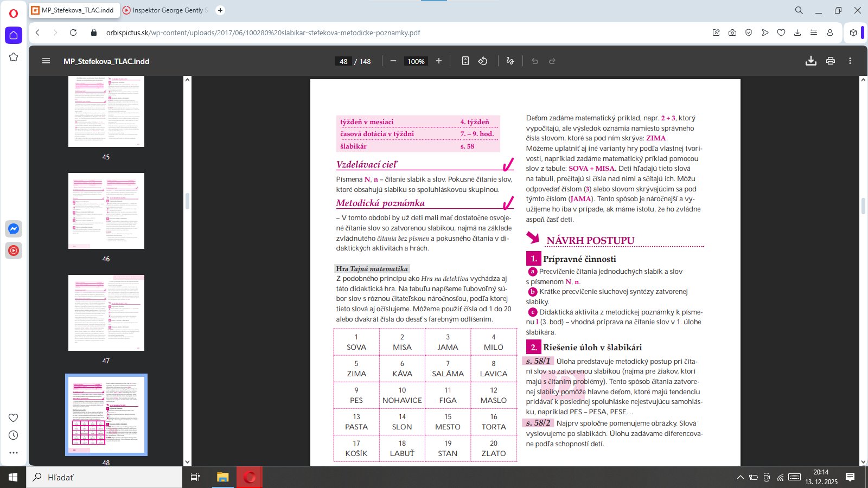Click the address bar URL

[263, 33]
